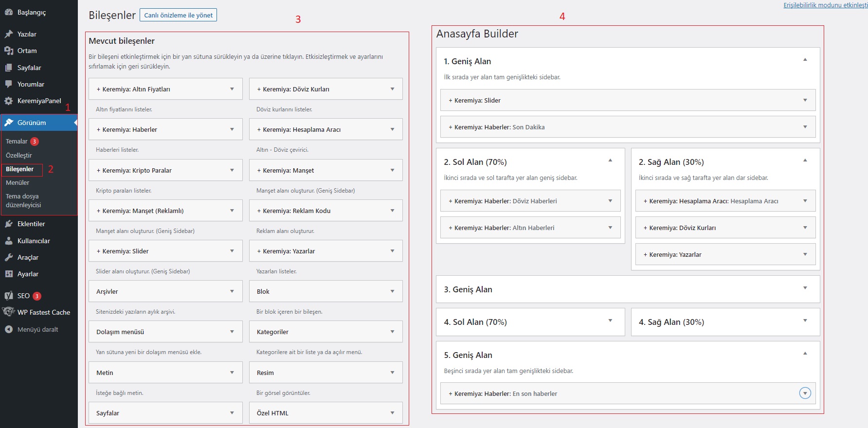
Task: Click the Sayfalar pages icon
Action: (9, 68)
